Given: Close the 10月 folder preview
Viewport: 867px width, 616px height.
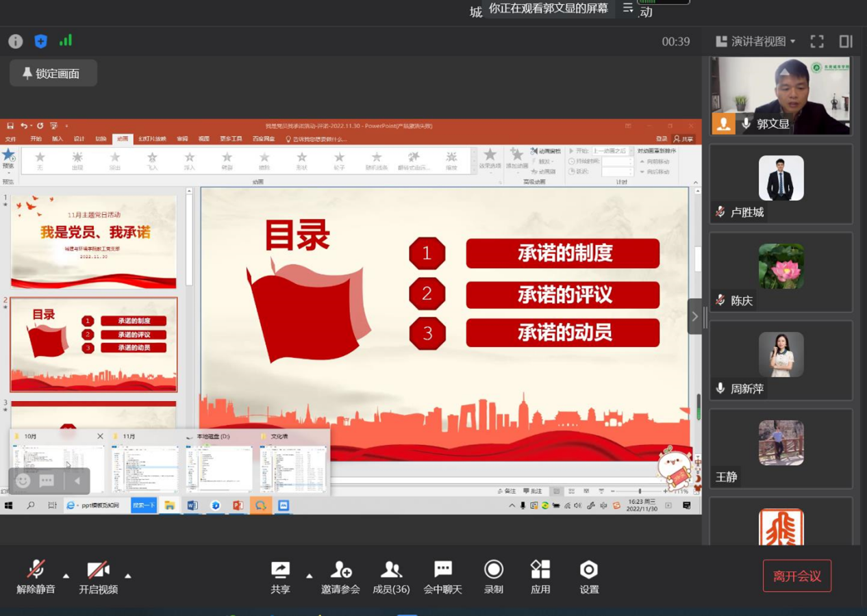Looking at the screenshot, I should click(100, 436).
